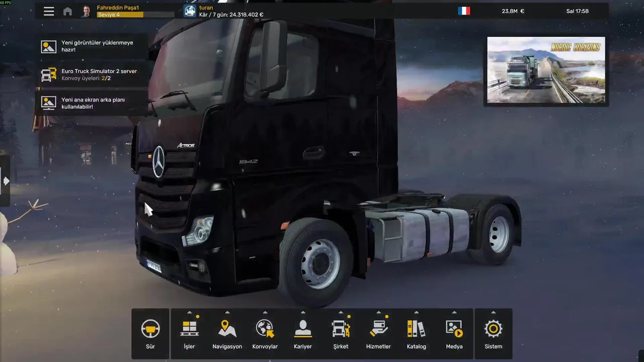Expand the Katalog submenu arrow
Viewport: 644px width, 362px height.
pos(417,312)
